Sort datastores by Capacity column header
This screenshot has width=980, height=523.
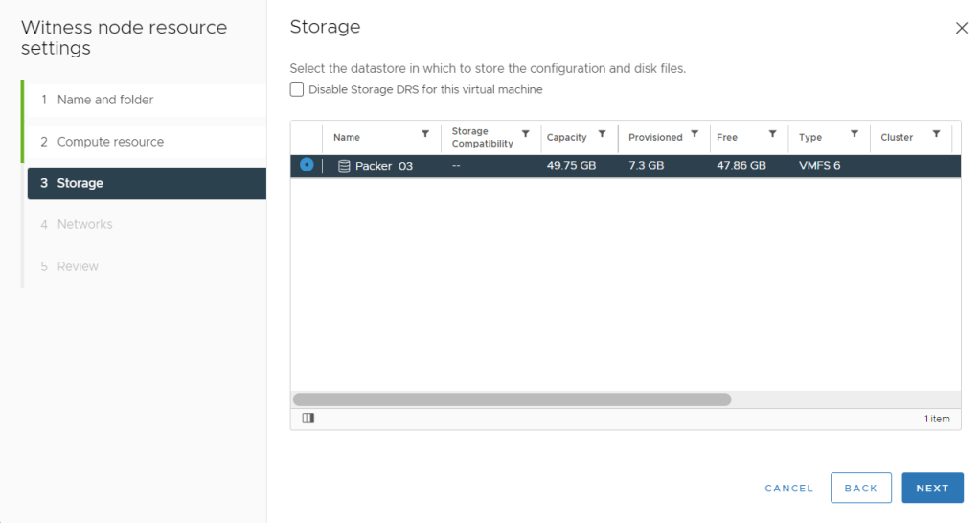point(566,138)
